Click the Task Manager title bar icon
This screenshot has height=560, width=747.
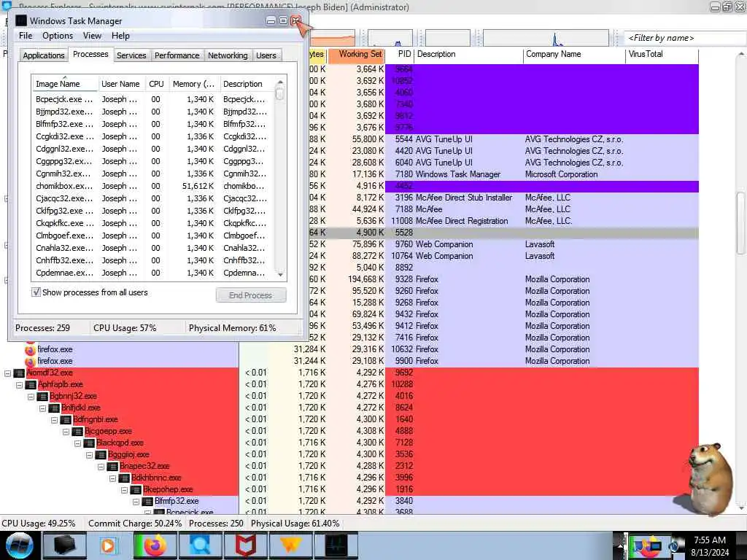21,20
